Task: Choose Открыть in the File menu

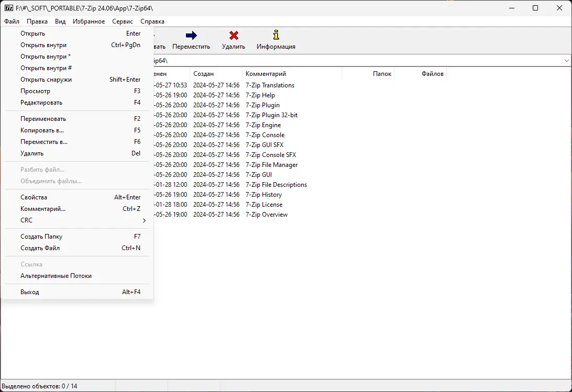Action: (x=78, y=33)
